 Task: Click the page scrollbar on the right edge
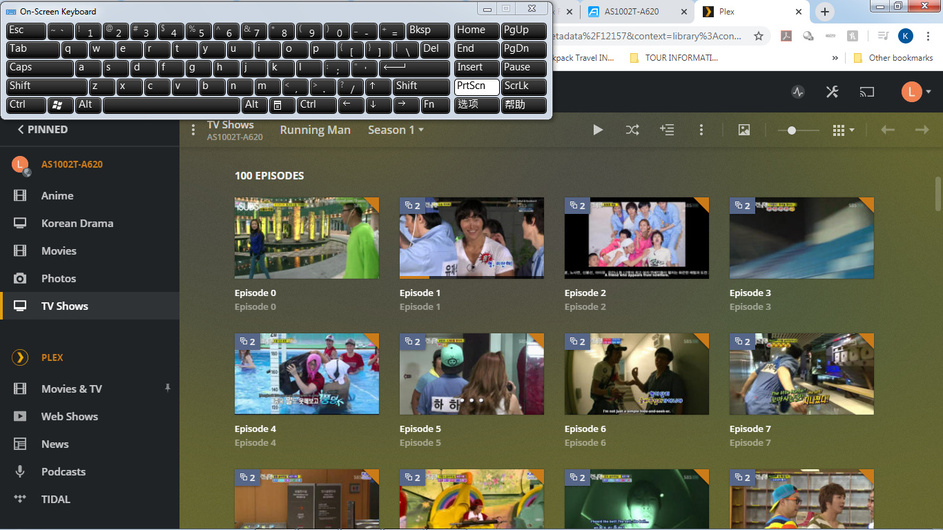coord(938,193)
